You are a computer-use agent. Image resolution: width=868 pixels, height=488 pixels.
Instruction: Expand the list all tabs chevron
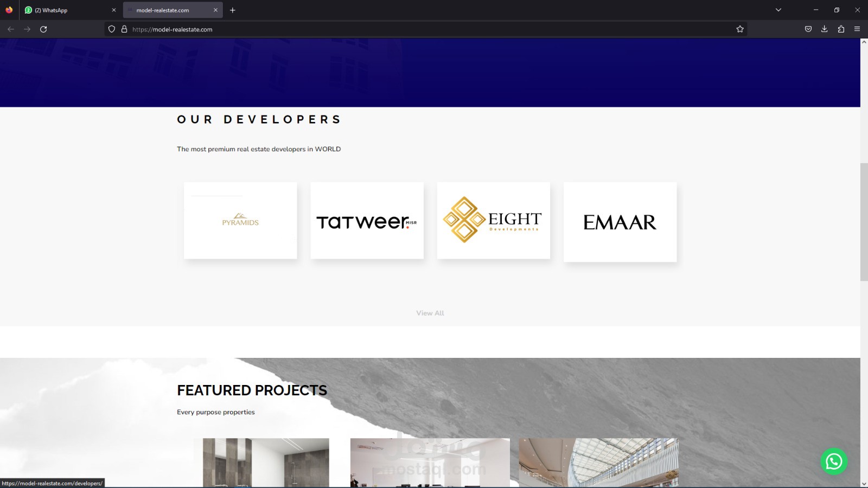(x=778, y=10)
